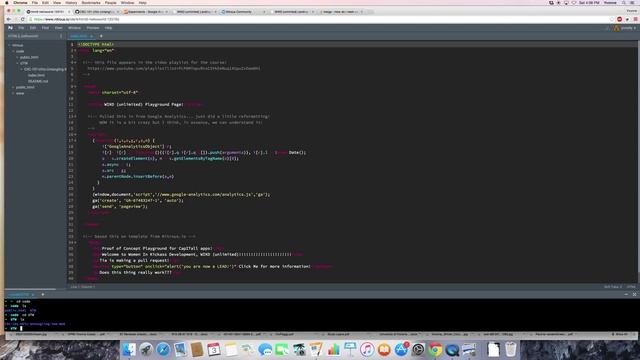Image resolution: width=640 pixels, height=360 pixels.
Task: Click the Spotlight search icon in the menu bar
Action: 624,2
